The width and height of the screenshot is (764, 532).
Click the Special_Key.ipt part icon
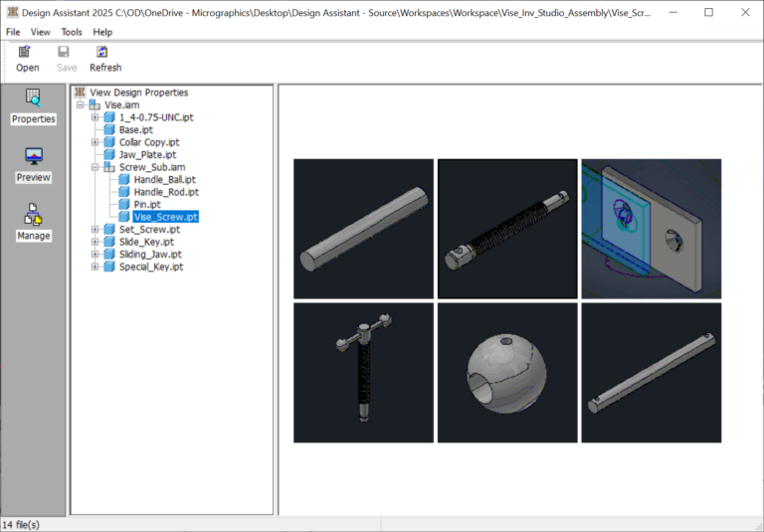(x=109, y=266)
